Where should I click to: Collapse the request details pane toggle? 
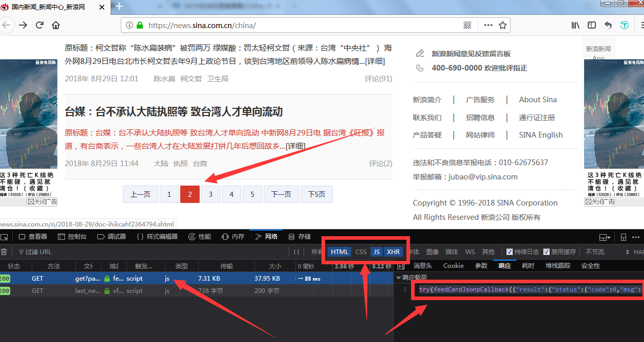pos(401,266)
